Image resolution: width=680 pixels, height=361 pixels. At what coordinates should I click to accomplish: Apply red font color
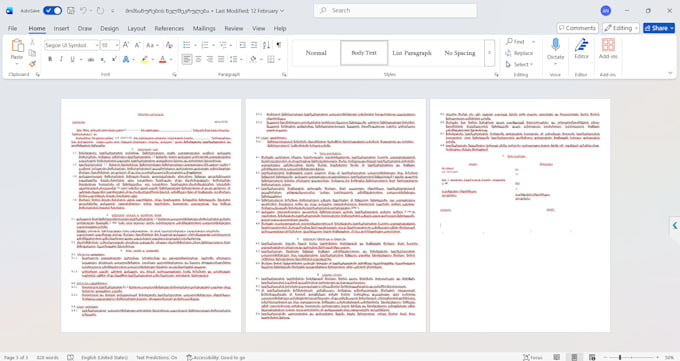click(x=163, y=59)
